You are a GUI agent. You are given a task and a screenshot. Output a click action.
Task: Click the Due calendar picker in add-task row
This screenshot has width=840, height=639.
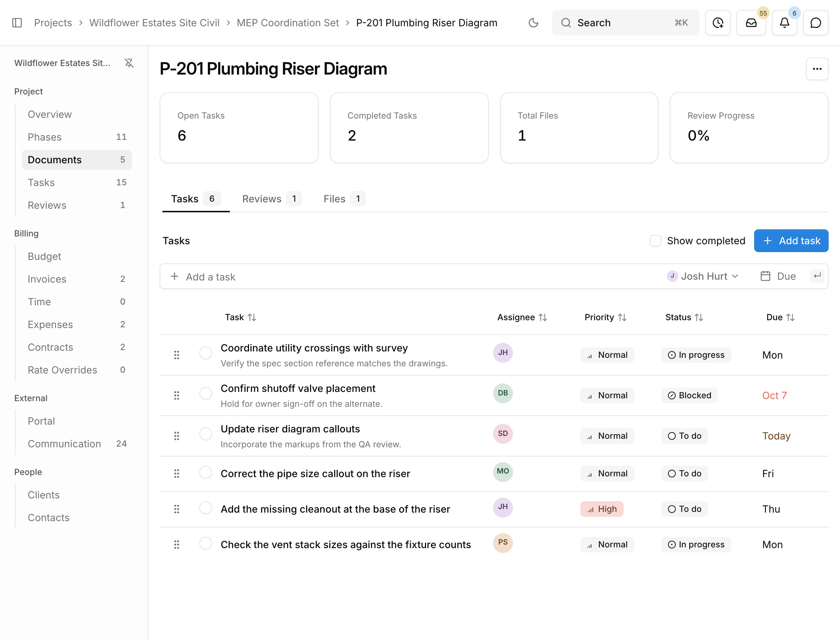(778, 277)
